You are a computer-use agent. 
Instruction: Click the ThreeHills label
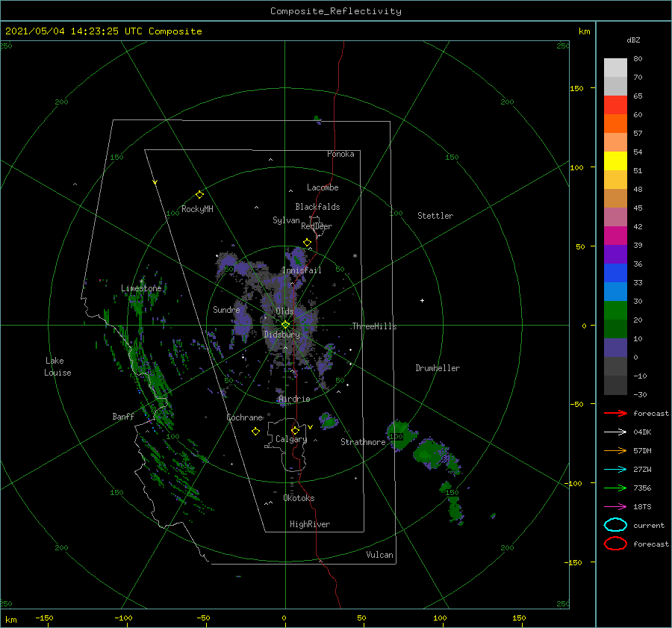tap(374, 326)
